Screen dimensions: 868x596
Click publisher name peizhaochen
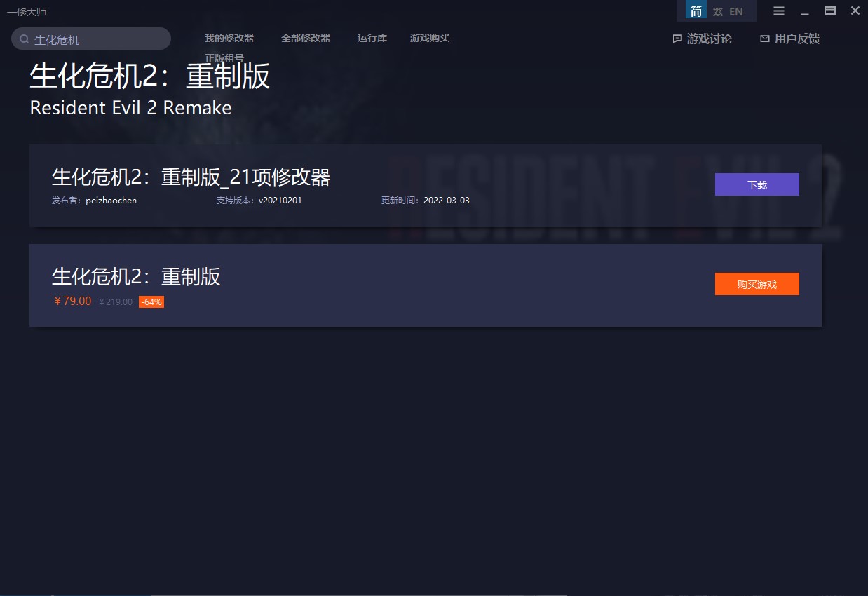point(111,201)
